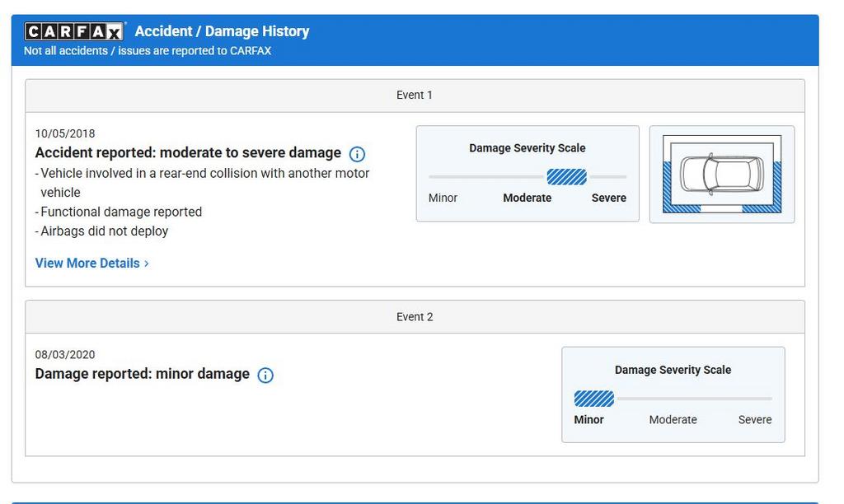Click the date 08/03/2020
844x504 pixels.
pyautogui.click(x=65, y=354)
